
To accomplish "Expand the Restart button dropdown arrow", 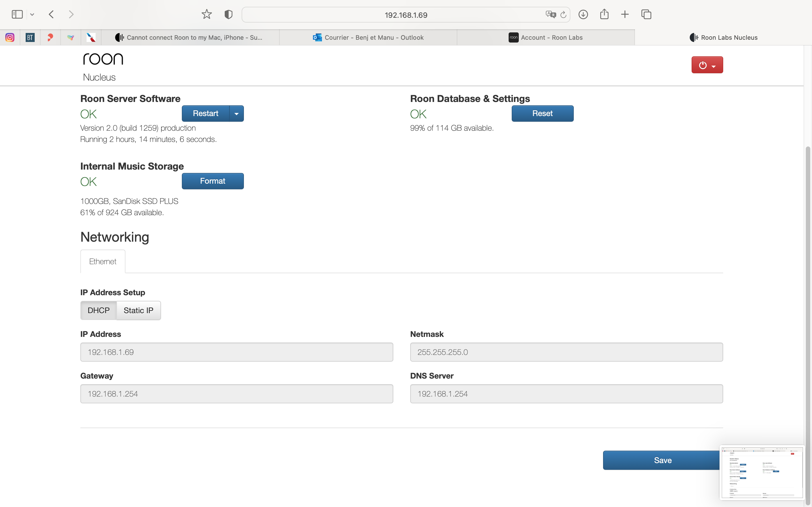I will 237,114.
